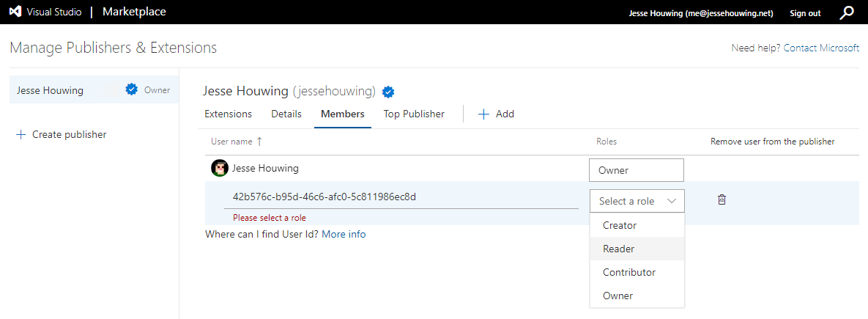The height and width of the screenshot is (319, 868).
Task: Click the Roles column header
Action: [x=607, y=142]
